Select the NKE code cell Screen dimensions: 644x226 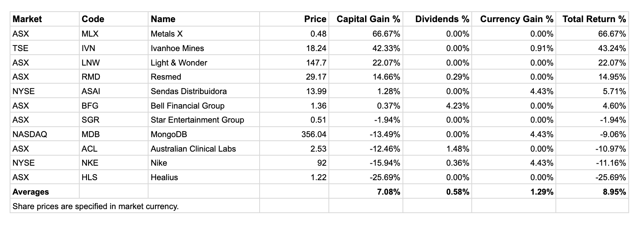click(x=90, y=163)
